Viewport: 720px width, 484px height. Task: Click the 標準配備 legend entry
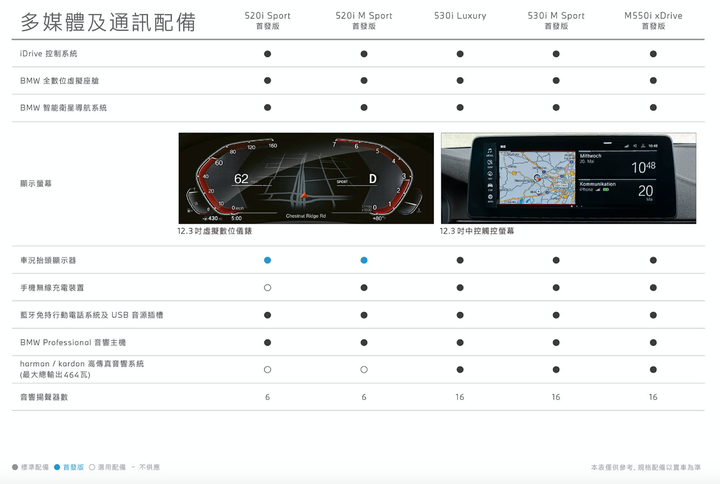tap(30, 467)
